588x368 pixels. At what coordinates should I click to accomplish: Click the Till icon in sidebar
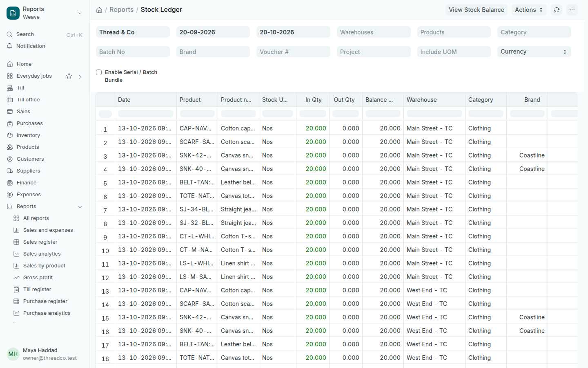(x=10, y=88)
